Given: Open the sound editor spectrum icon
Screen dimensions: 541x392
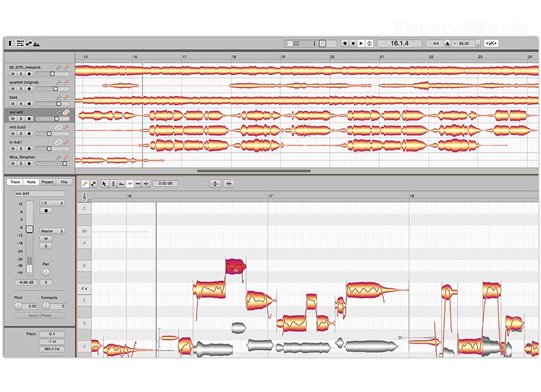Looking at the screenshot, I should [37, 43].
